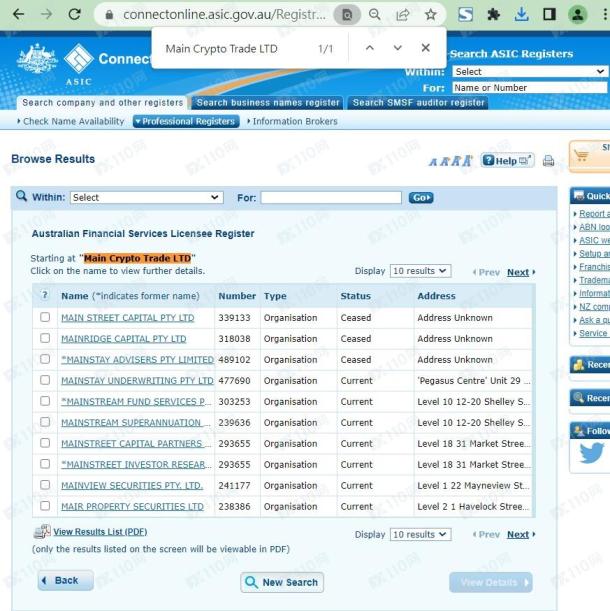Tick checkbox for MAINSTREAM SUPERANNUATION row
The width and height of the screenshot is (610, 611).
pyautogui.click(x=45, y=422)
